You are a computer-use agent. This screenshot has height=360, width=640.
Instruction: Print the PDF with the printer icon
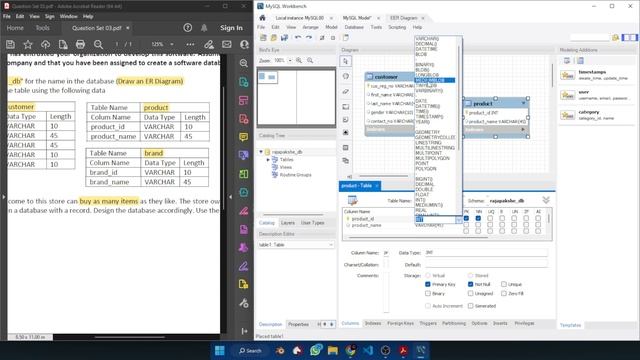click(x=80, y=44)
